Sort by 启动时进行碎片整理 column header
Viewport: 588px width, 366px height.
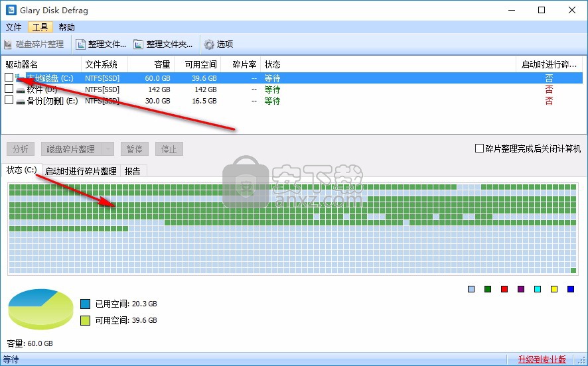pos(549,64)
